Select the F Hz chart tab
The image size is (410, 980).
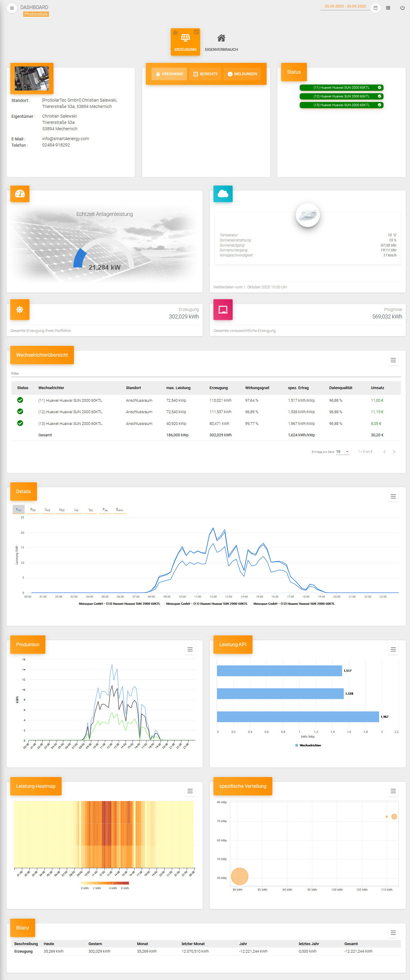tap(105, 509)
